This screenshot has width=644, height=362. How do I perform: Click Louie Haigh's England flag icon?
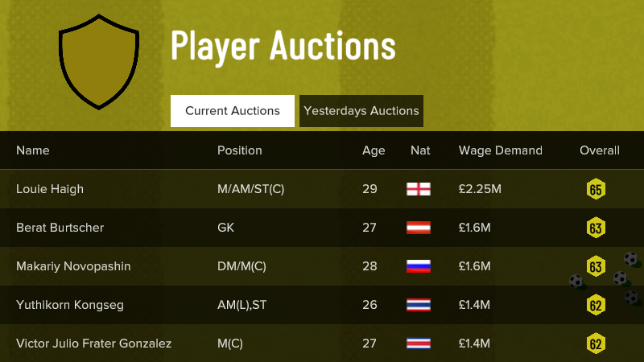pyautogui.click(x=419, y=189)
